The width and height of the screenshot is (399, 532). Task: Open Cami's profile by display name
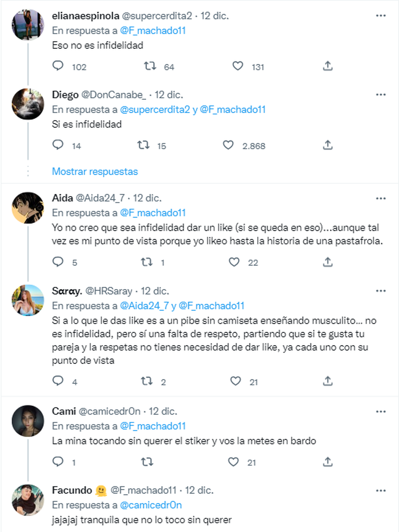point(64,411)
